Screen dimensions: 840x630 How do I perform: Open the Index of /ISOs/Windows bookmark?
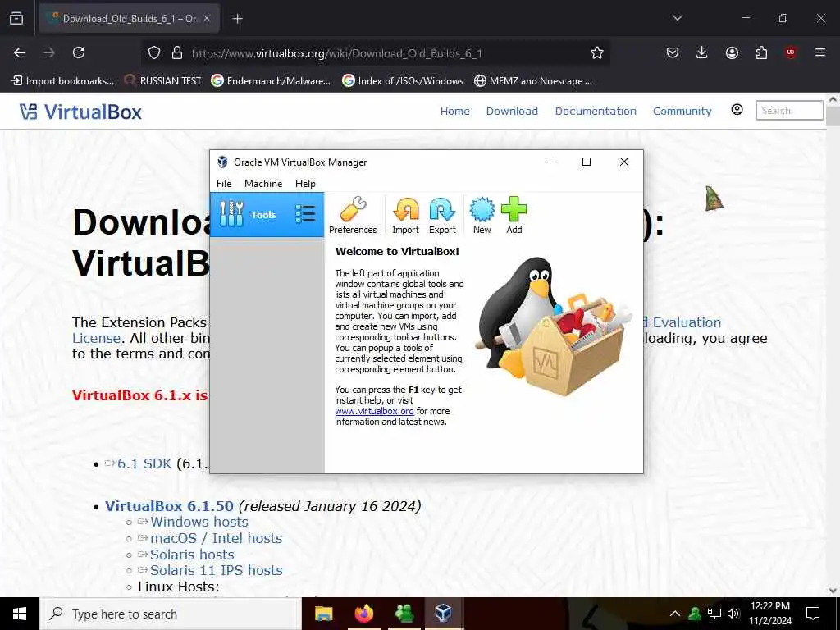point(403,81)
